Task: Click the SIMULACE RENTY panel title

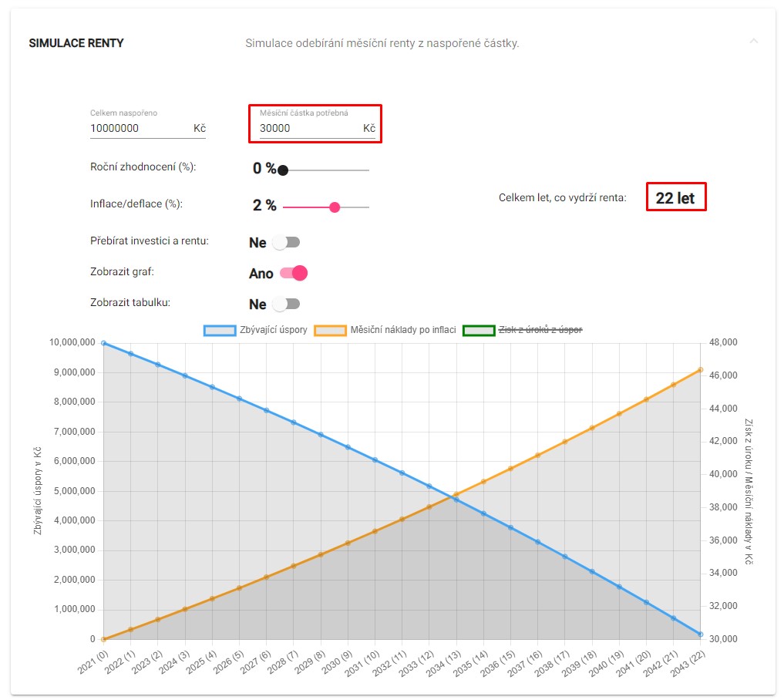Action: click(x=76, y=43)
